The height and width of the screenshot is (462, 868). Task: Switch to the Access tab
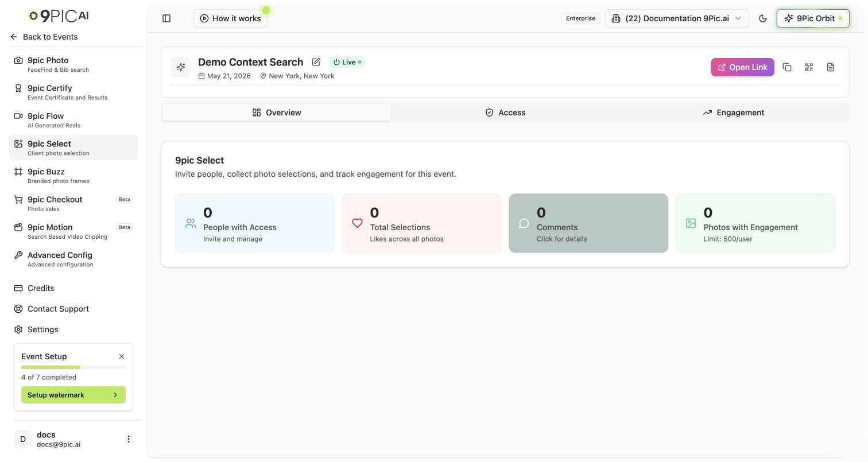505,112
